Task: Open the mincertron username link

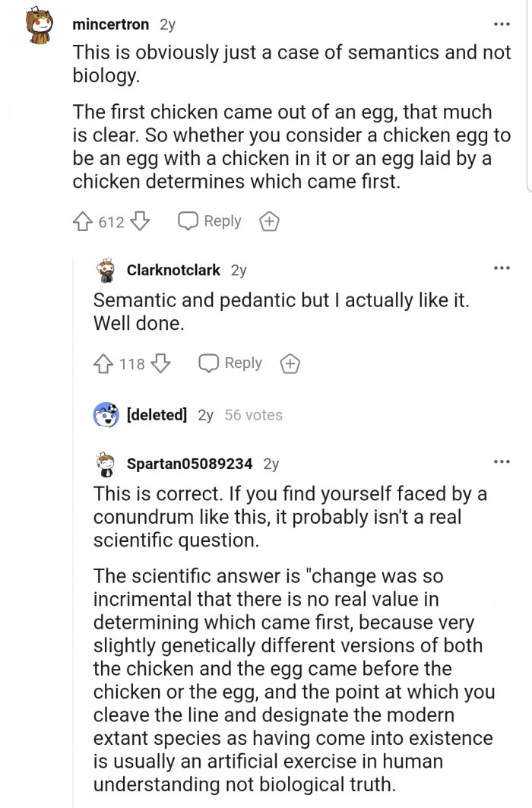Action: point(110,24)
